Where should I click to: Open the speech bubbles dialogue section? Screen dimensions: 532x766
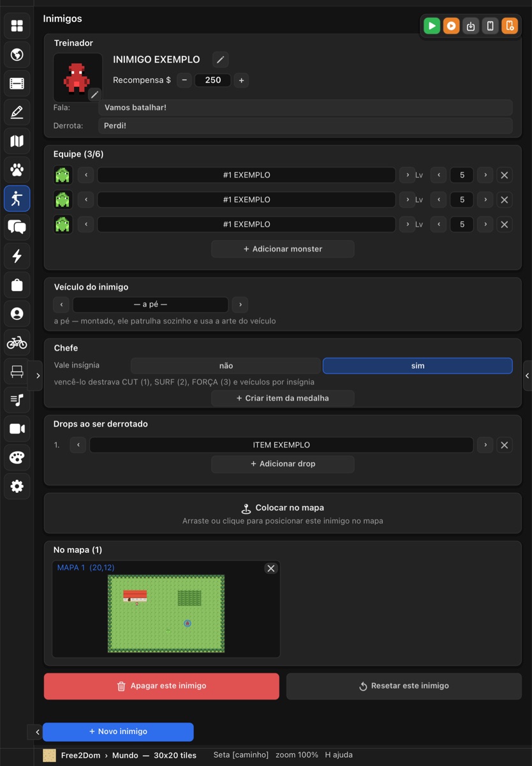pos(17,227)
